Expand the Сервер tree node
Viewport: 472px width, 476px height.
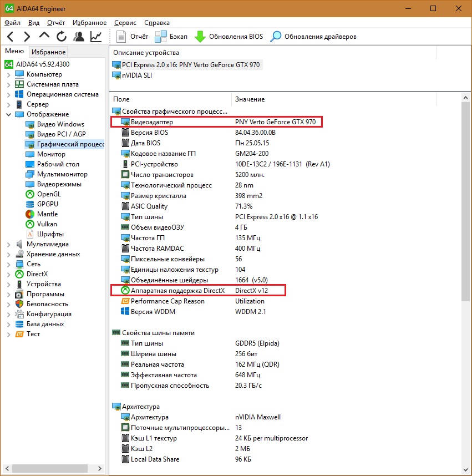point(8,105)
